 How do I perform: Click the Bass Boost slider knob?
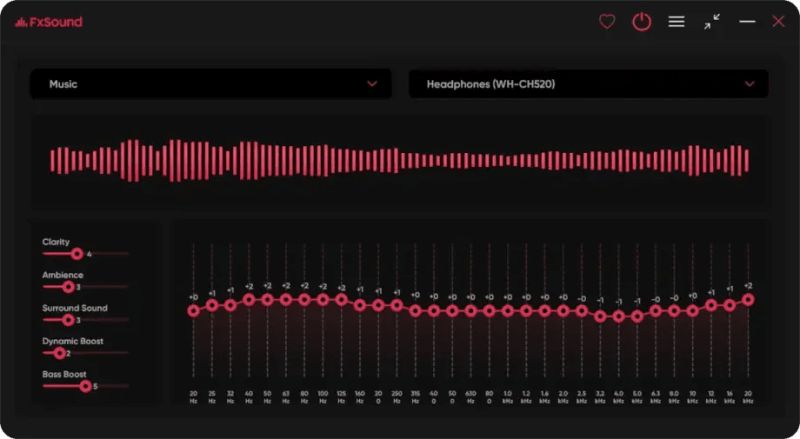(86, 386)
